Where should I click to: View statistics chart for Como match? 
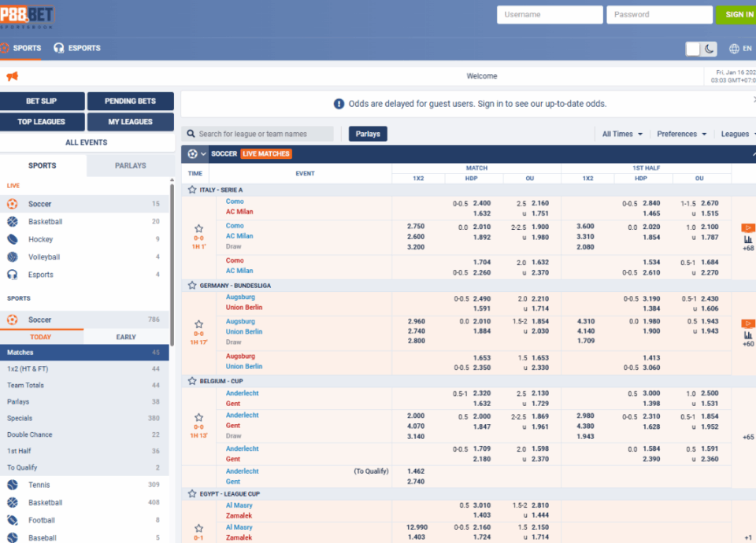point(747,238)
